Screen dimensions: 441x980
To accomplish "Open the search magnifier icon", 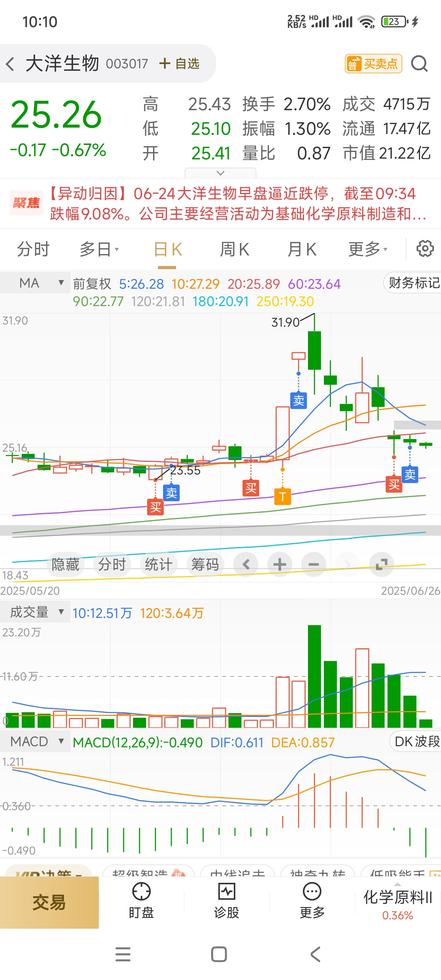I will [x=419, y=64].
